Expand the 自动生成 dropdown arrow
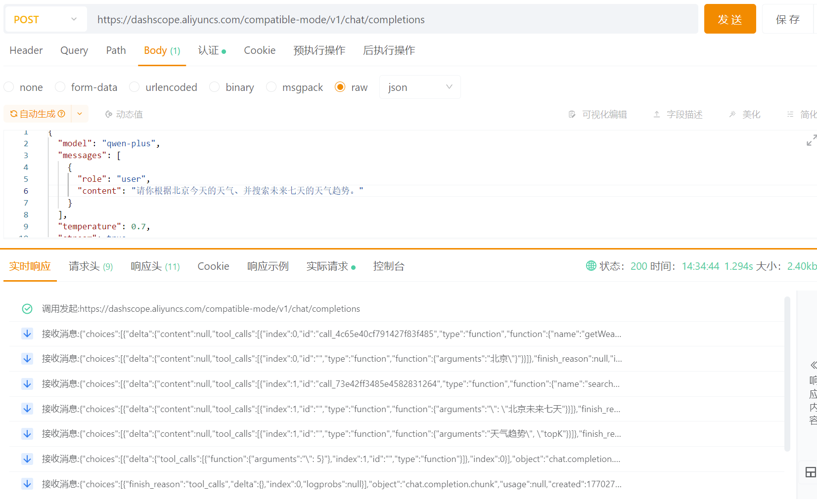This screenshot has width=817, height=504. 80,114
